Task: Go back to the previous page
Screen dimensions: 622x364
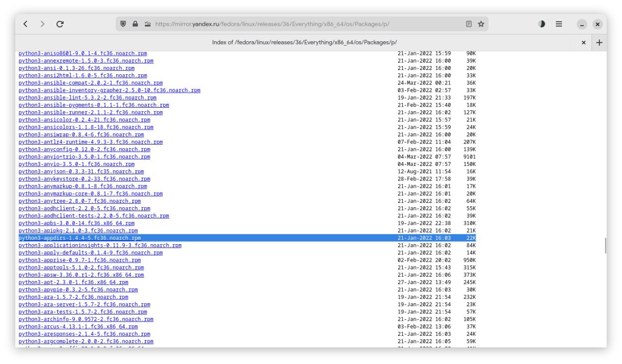Action: 26,24
